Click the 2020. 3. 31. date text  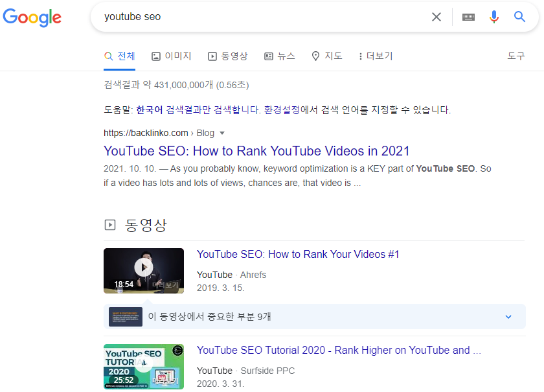[x=221, y=384]
